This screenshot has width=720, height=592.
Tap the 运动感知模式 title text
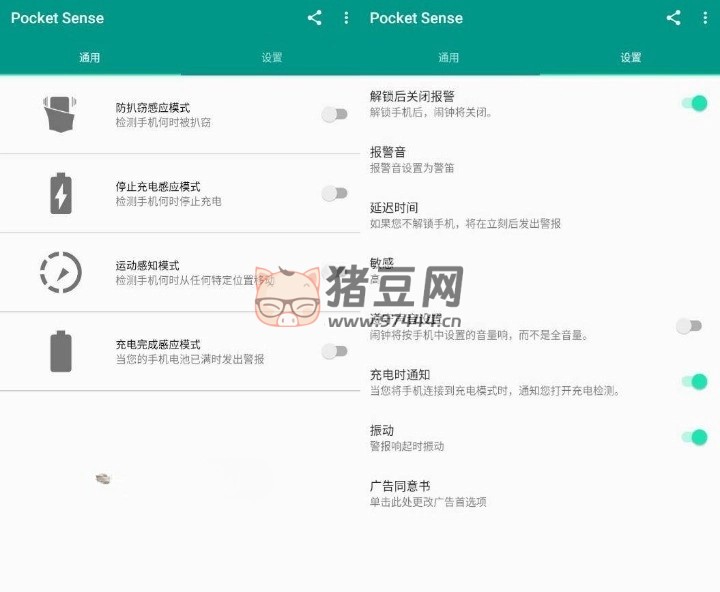click(x=147, y=265)
